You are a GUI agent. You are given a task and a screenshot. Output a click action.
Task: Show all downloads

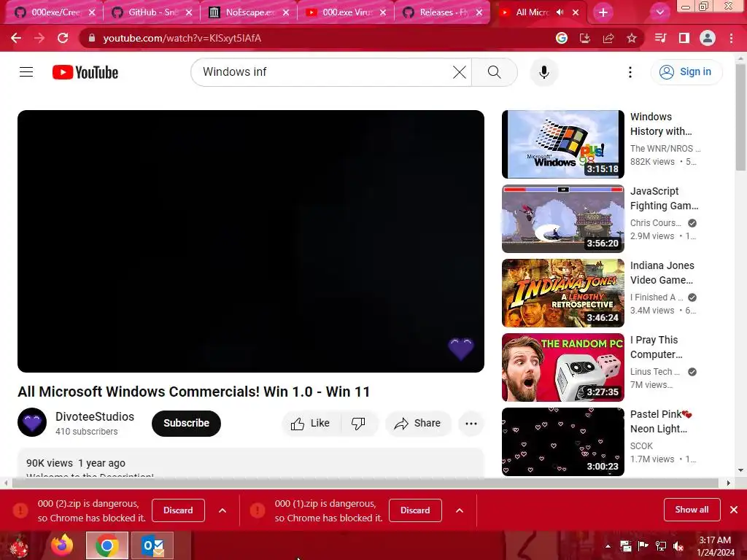point(692,510)
